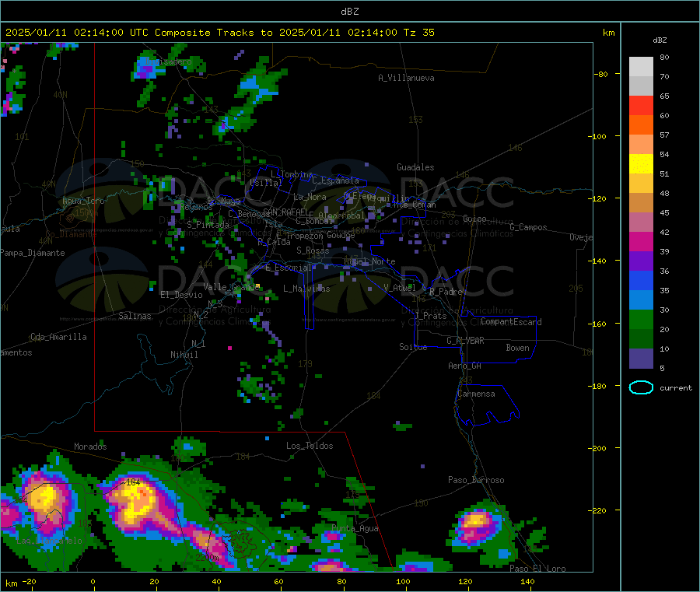Click the Salinas map label
This screenshot has width=700, height=592.
135,316
